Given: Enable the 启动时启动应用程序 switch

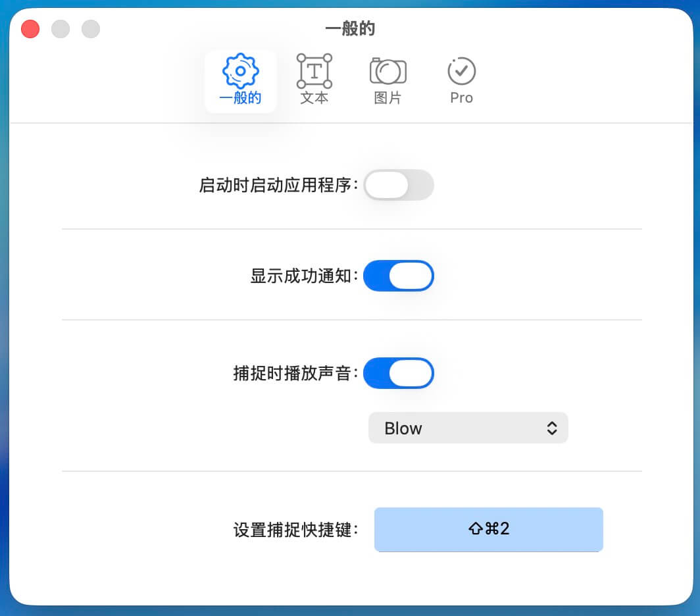Looking at the screenshot, I should point(398,185).
